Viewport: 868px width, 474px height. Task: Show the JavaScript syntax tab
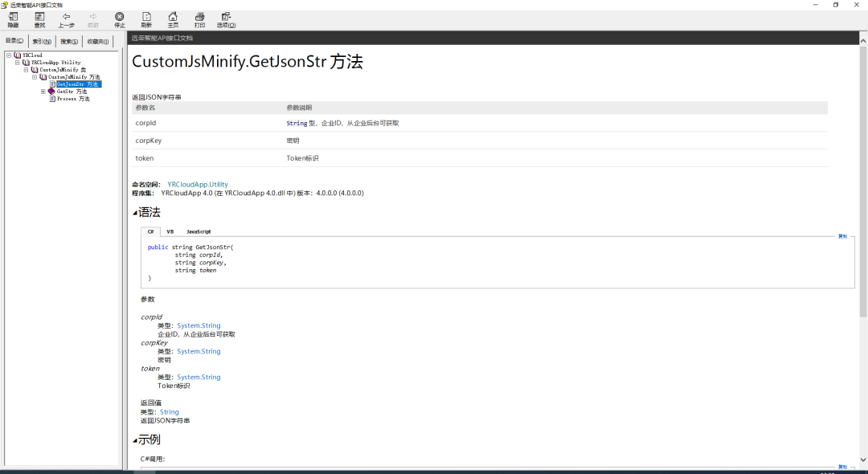199,231
